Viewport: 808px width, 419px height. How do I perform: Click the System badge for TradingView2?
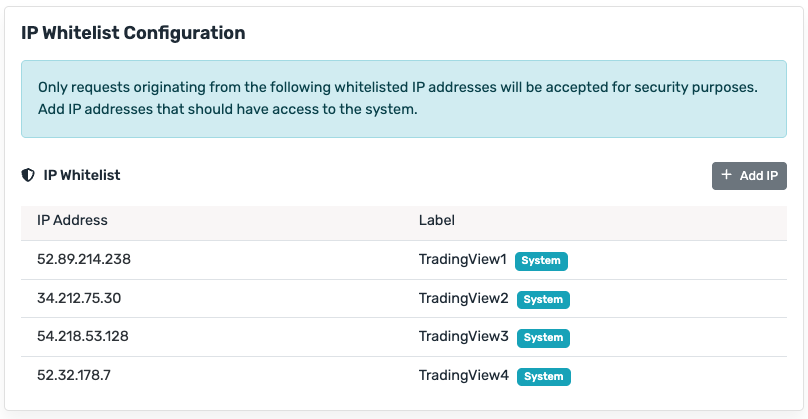click(x=543, y=299)
